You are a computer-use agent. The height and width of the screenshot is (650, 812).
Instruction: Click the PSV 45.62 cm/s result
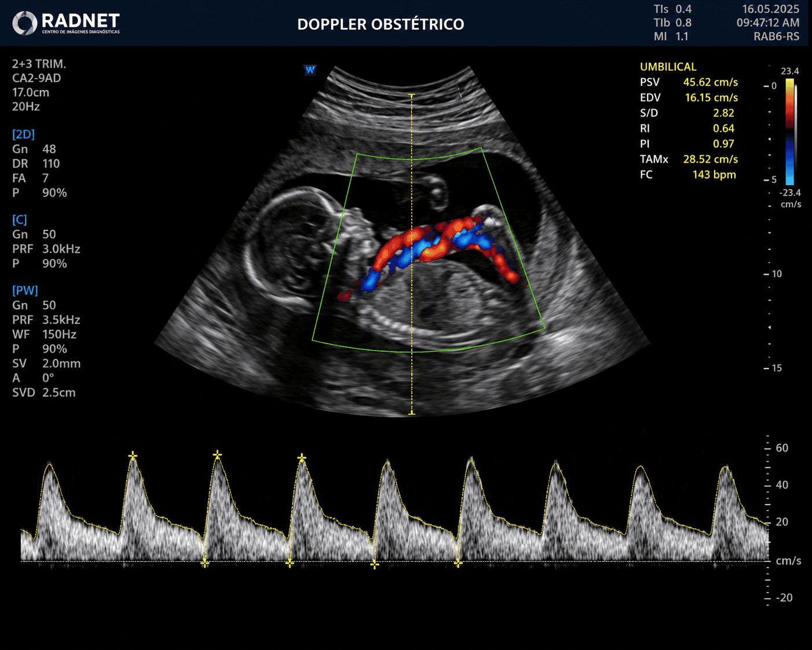tap(689, 82)
